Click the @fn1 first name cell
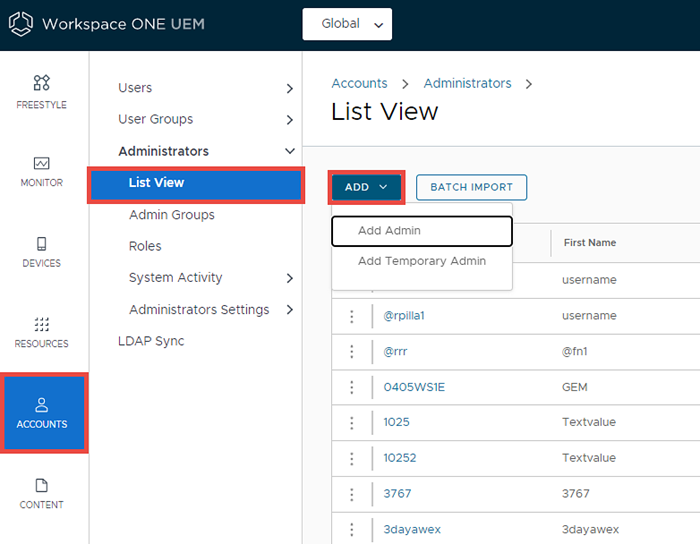Screen dimensions: 700x544 coord(575,352)
